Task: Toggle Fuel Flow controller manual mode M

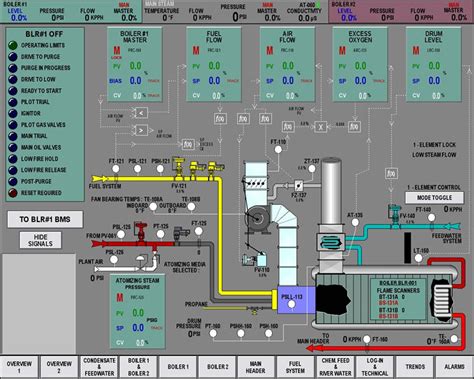Action: click(x=196, y=51)
